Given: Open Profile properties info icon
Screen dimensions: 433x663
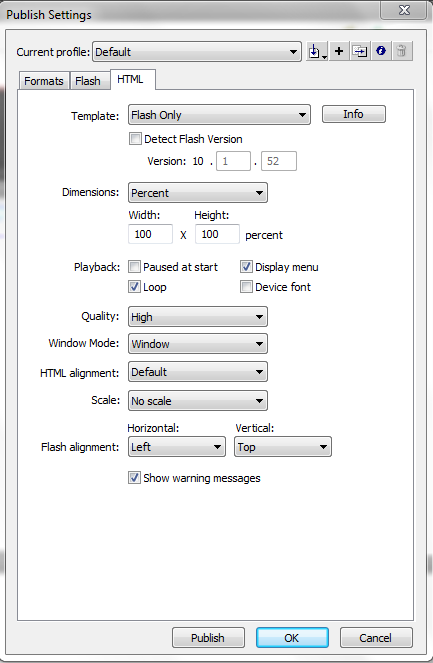Looking at the screenshot, I should 381,52.
